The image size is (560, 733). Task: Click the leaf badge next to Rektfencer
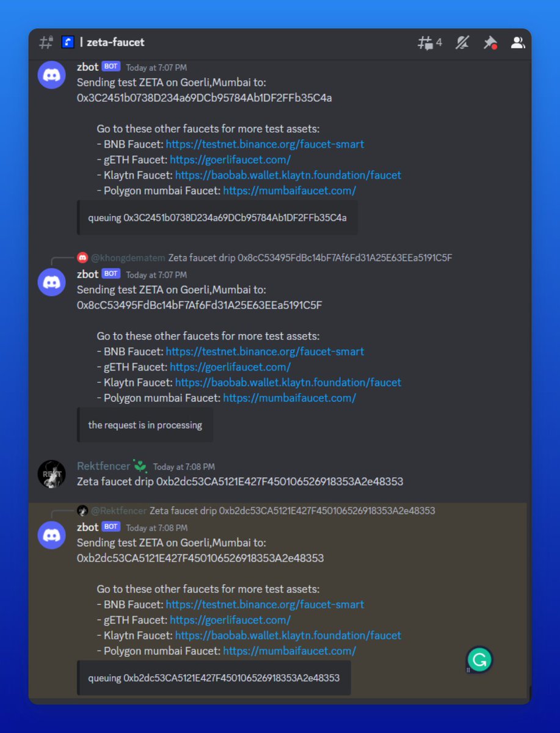pos(141,466)
